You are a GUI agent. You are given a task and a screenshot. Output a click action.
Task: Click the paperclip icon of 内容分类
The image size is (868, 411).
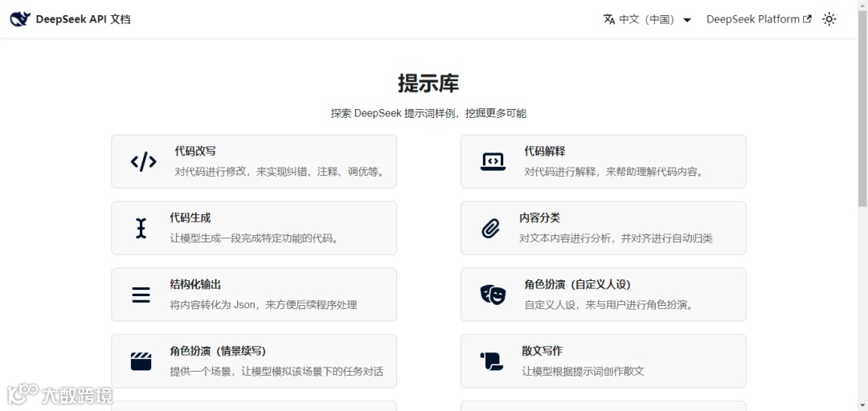(x=490, y=228)
